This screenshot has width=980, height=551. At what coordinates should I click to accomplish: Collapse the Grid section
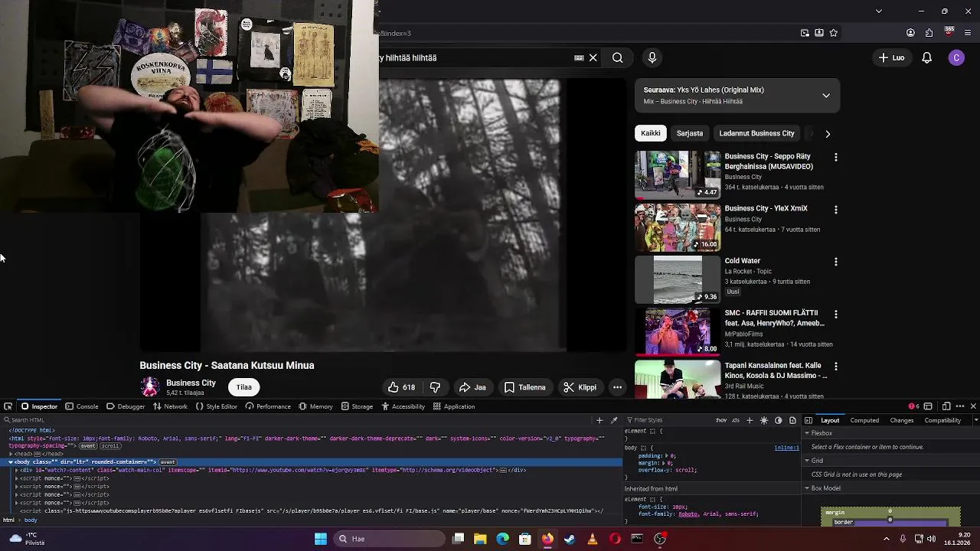(x=807, y=461)
